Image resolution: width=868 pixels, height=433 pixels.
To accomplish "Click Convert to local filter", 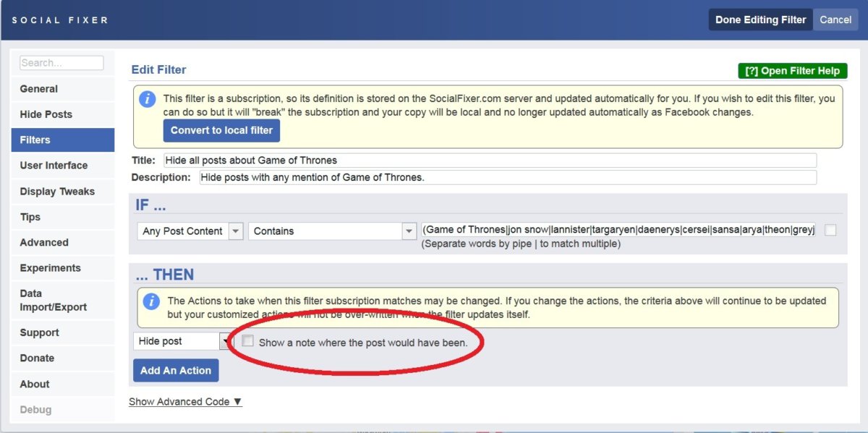I will click(221, 130).
